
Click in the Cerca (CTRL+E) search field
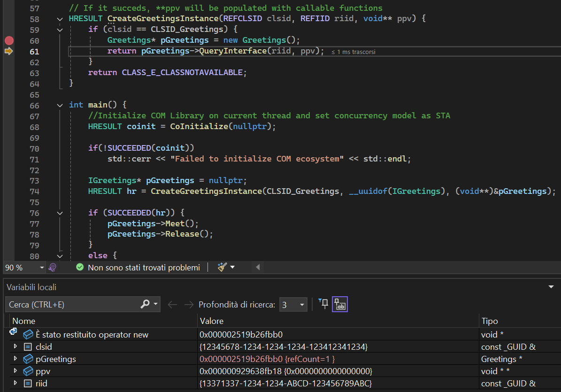pos(70,305)
